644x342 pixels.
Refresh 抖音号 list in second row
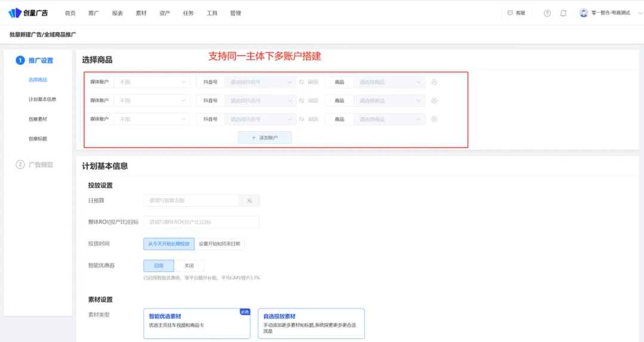309,101
